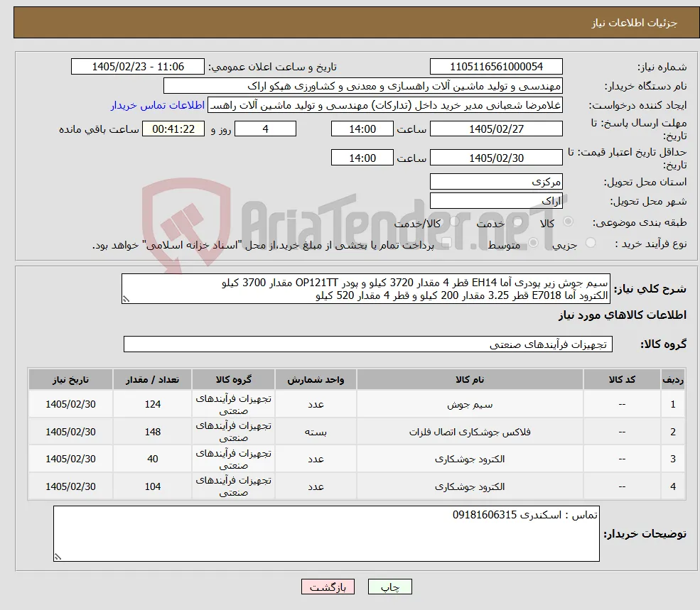Click the remaining time field 00:41:22
The image size is (700, 610).
(x=173, y=129)
